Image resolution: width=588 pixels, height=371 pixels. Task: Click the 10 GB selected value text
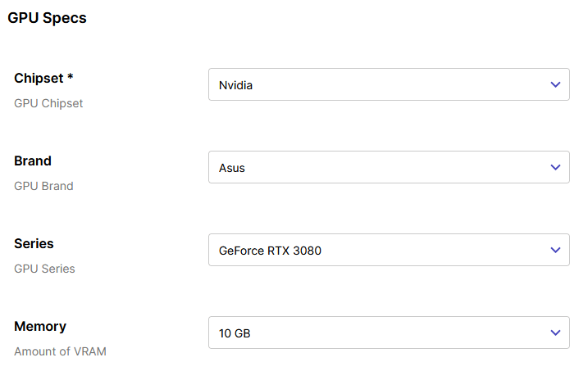tap(235, 333)
